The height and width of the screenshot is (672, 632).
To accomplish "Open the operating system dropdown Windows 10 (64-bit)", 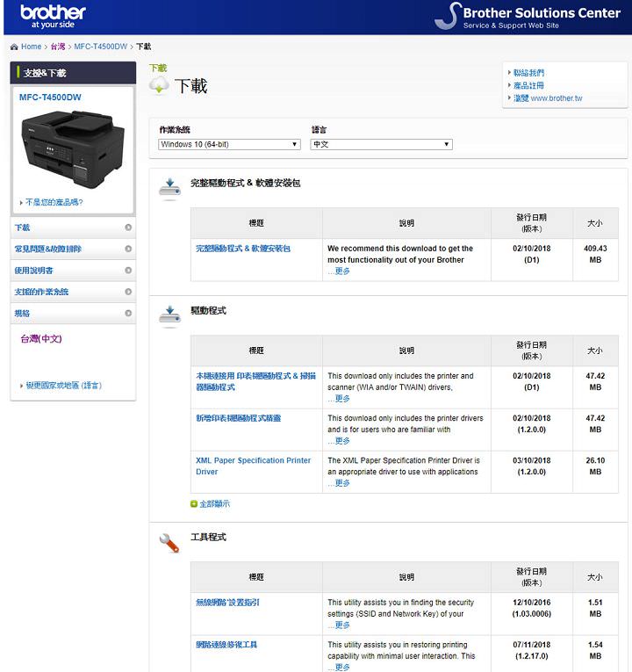I will click(x=229, y=144).
